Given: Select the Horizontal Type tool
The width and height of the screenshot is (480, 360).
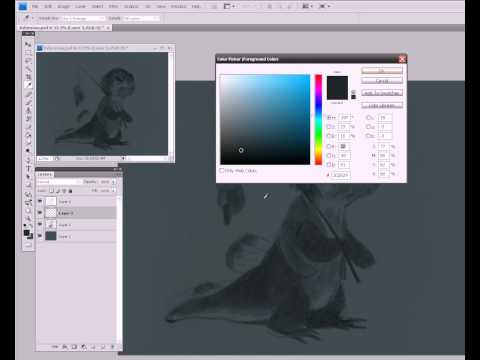Looking at the screenshot, I should 28,168.
